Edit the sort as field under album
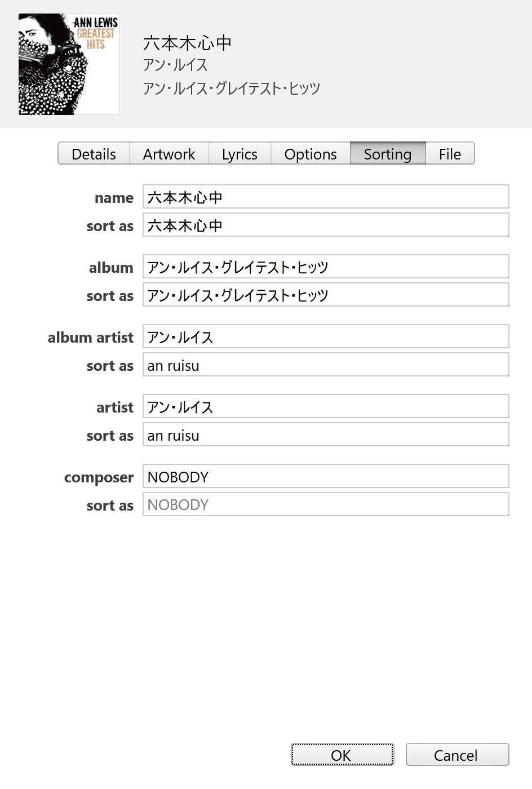This screenshot has width=532, height=789. [x=326, y=295]
